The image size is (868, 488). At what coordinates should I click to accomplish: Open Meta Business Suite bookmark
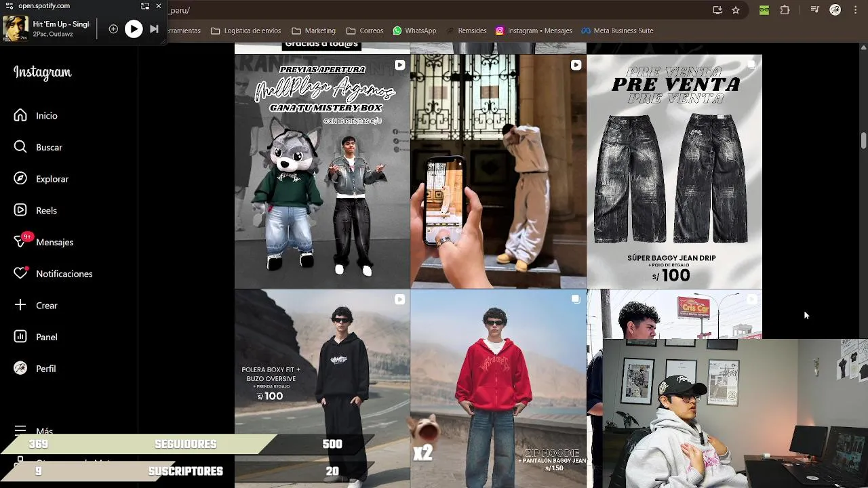tap(616, 30)
